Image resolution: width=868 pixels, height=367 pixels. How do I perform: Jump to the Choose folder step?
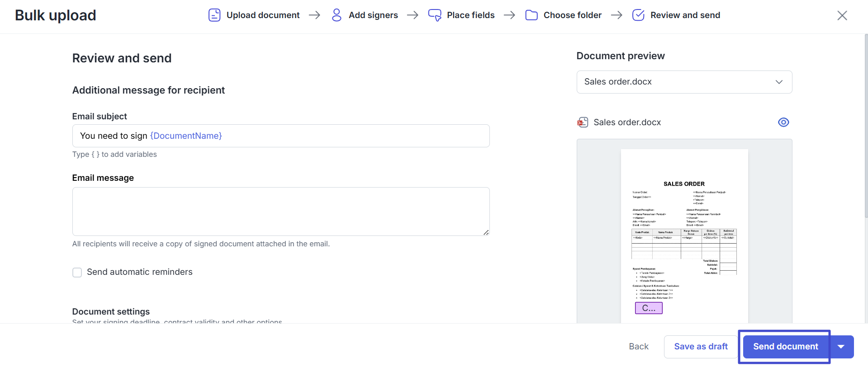(x=572, y=15)
